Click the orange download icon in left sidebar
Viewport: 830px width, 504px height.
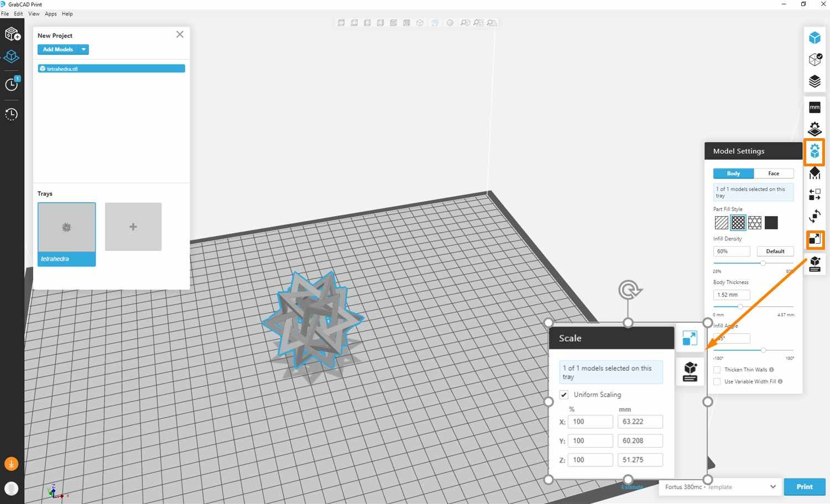pyautogui.click(x=11, y=464)
